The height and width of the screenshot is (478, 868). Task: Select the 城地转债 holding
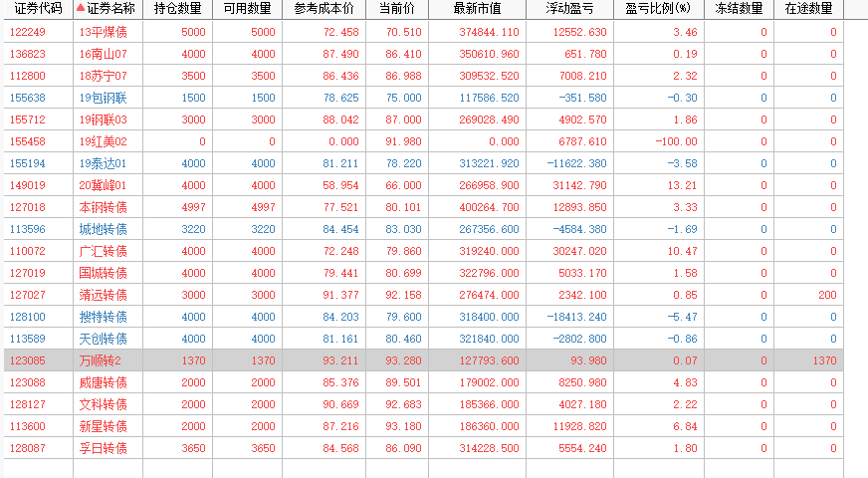(x=103, y=229)
